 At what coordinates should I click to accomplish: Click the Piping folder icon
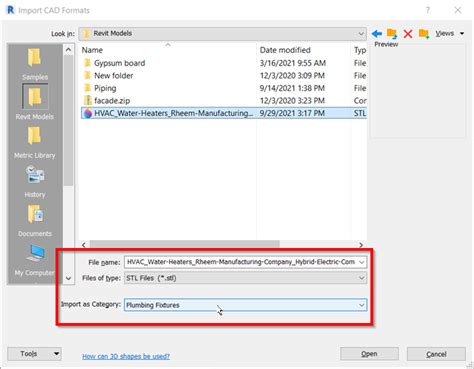87,88
